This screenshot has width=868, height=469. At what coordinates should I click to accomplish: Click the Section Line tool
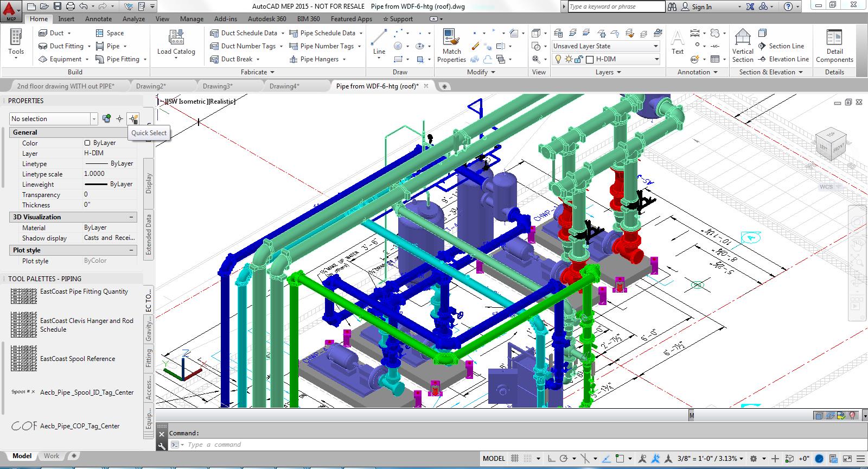[x=781, y=46]
